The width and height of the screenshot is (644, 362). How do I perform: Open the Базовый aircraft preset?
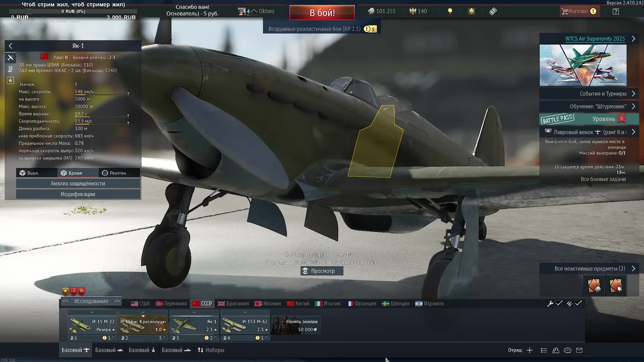(75, 350)
